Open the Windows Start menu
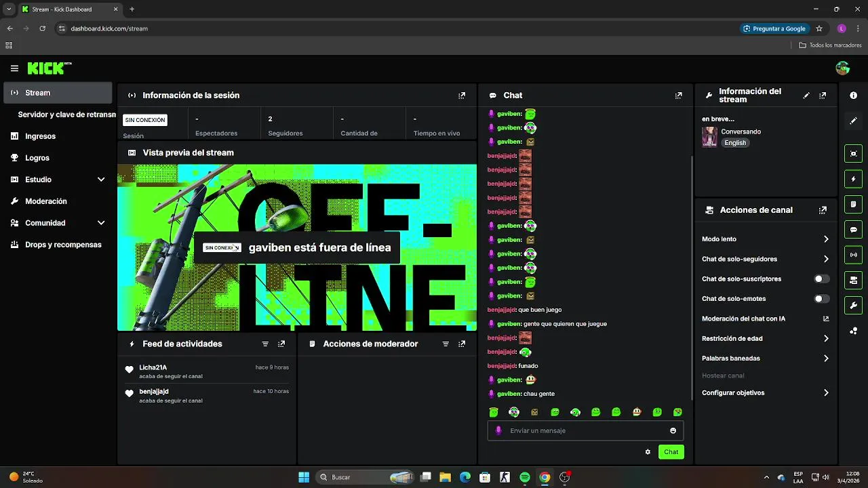Viewport: 868px width, 488px height. point(304,477)
